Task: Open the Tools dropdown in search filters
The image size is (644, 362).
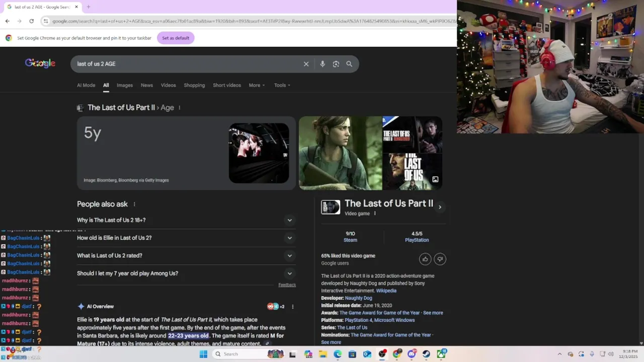Action: (x=282, y=85)
